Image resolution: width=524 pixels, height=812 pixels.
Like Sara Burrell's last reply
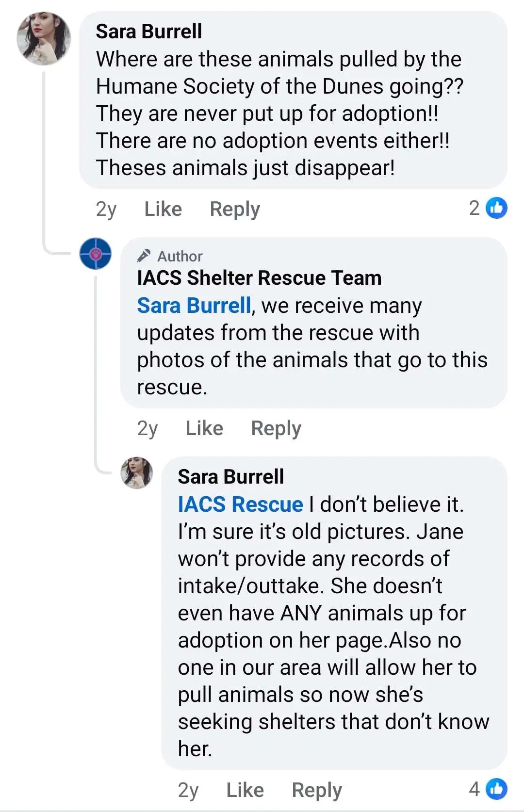pos(245,790)
